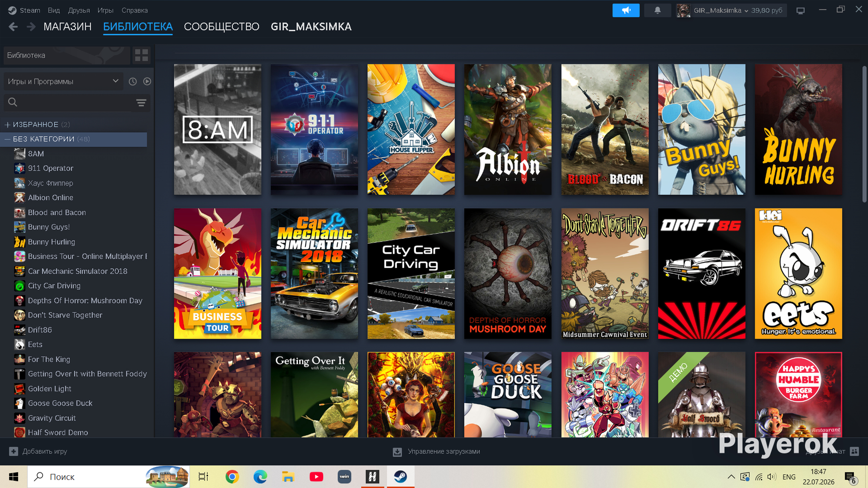
Task: Click the forward navigation arrow
Action: click(31, 27)
